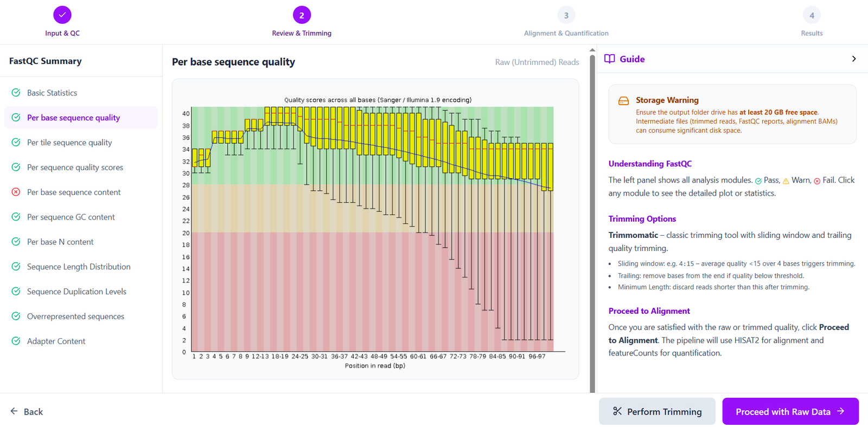
Task: Click the Storage Warning drive icon
Action: click(624, 101)
